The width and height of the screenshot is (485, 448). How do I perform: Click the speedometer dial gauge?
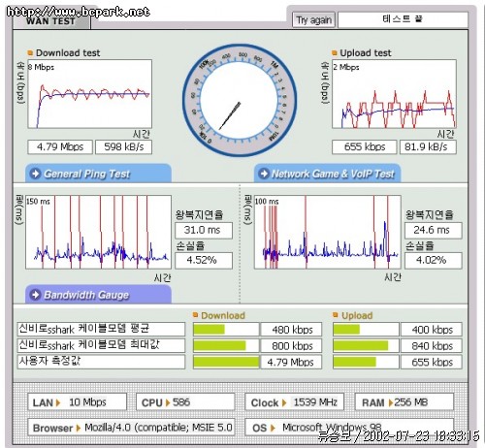click(x=240, y=100)
